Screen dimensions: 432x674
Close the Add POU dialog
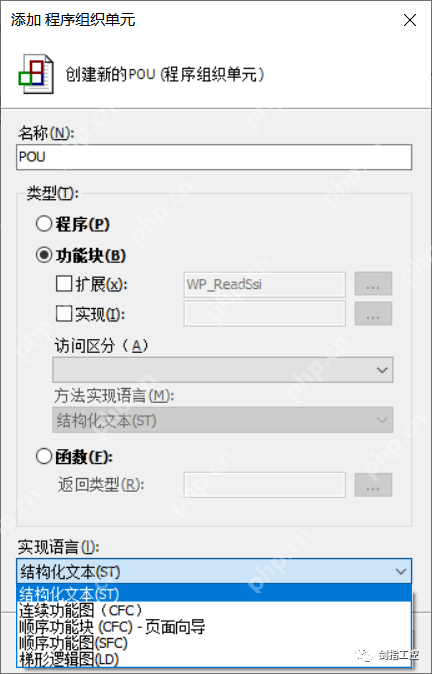pyautogui.click(x=410, y=20)
